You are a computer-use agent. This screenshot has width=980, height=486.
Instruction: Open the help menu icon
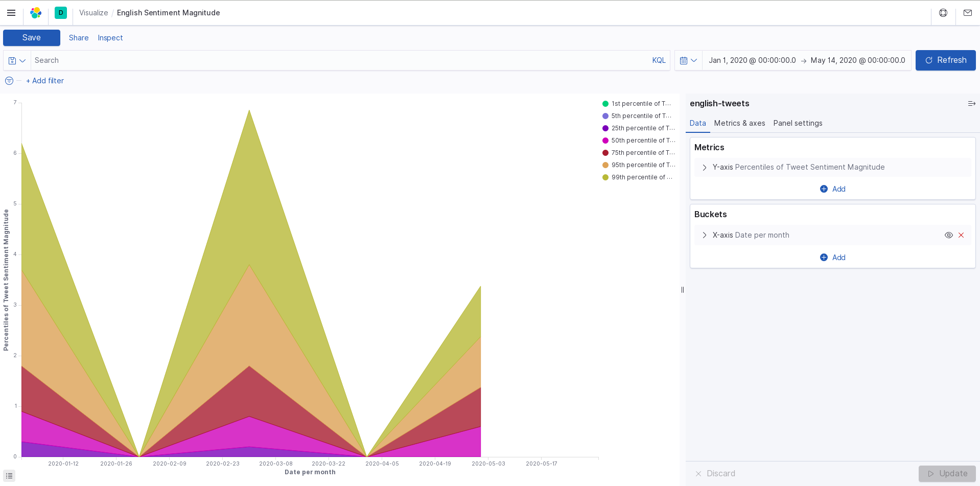tap(943, 13)
